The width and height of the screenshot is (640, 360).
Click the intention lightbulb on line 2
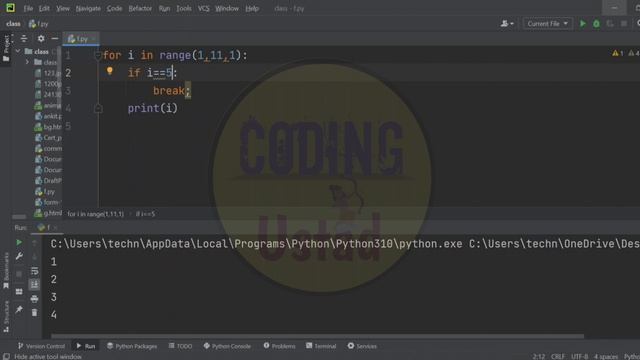tap(109, 71)
